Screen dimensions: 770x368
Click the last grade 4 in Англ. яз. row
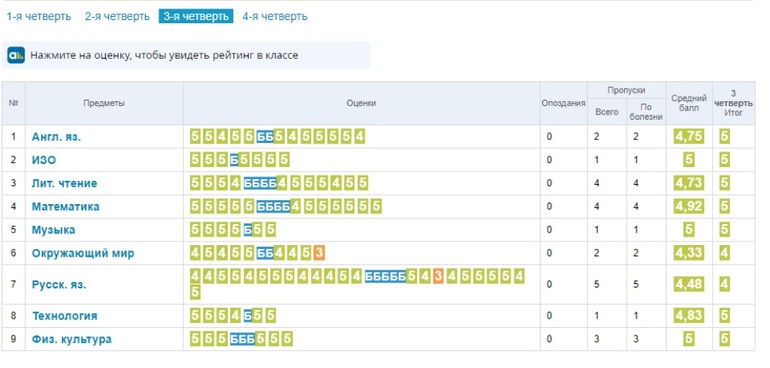click(359, 137)
